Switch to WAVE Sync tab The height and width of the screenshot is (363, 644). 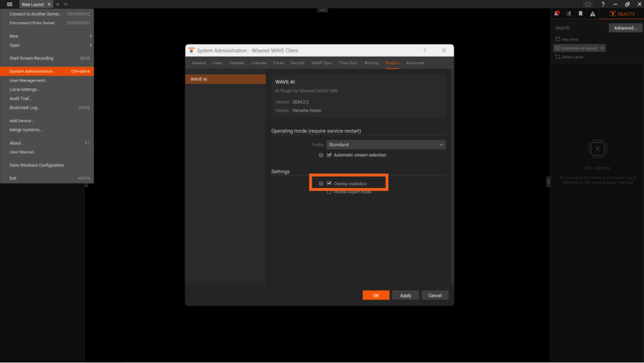322,63
